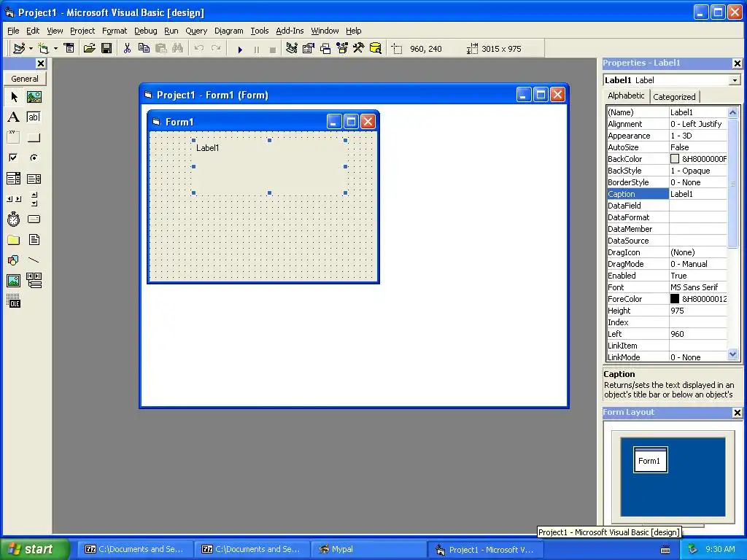Expand the Add Form dropdown arrow

point(55,49)
